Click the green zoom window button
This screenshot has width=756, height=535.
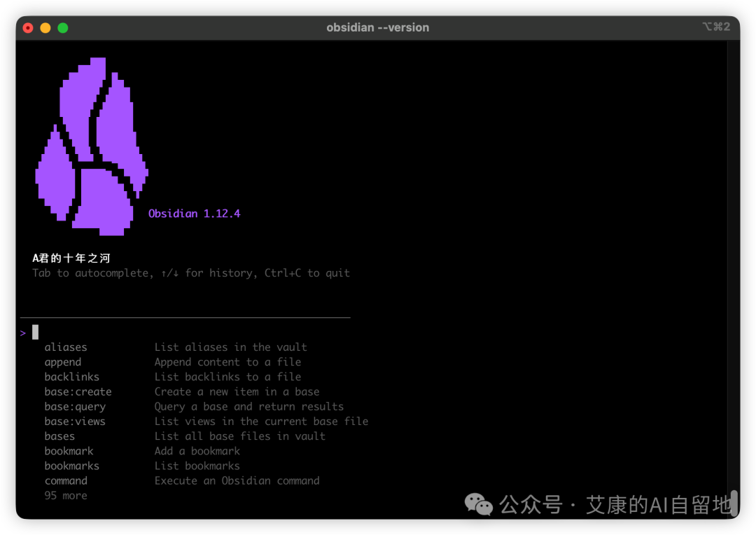63,28
